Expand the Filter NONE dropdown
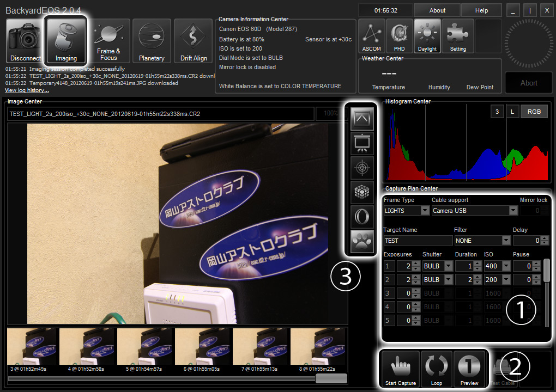This screenshot has height=392, width=556. click(505, 241)
